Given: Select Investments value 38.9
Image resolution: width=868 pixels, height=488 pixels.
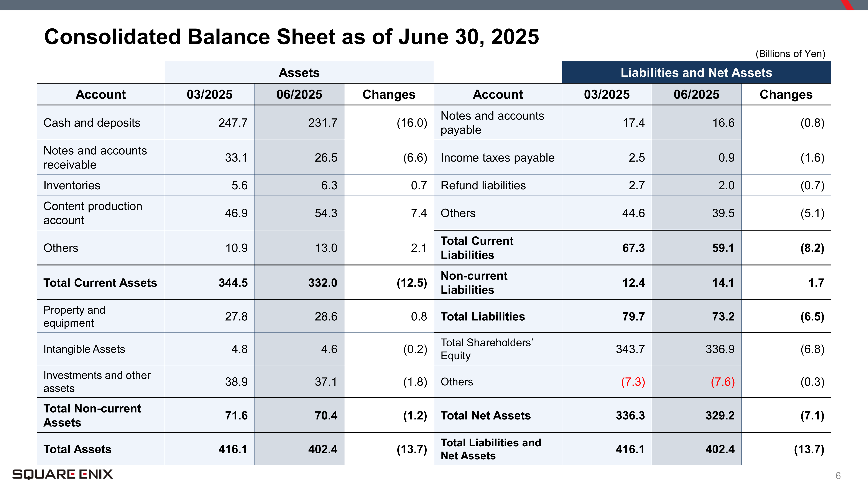Looking at the screenshot, I should point(236,382).
